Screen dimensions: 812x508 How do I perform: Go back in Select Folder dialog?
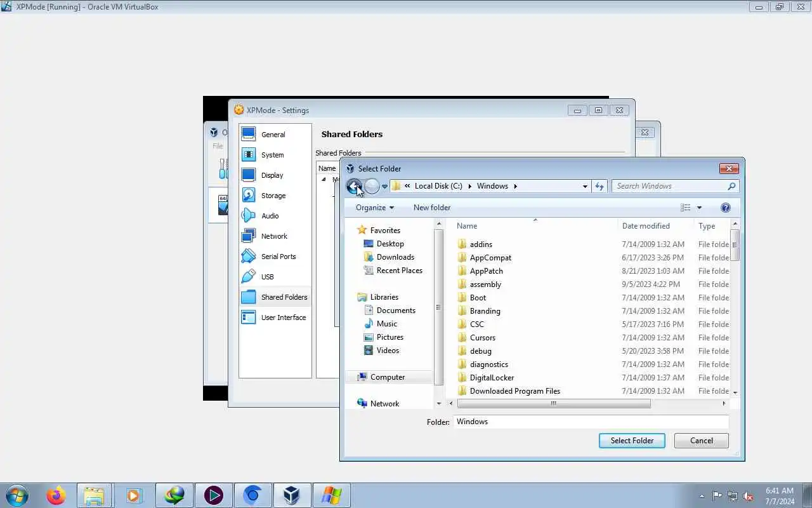pyautogui.click(x=355, y=186)
